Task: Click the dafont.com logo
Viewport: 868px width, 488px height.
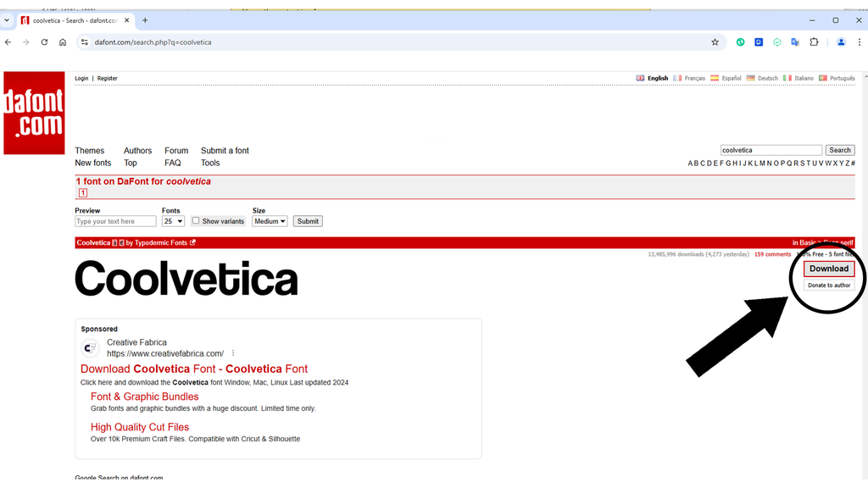Action: [x=34, y=113]
